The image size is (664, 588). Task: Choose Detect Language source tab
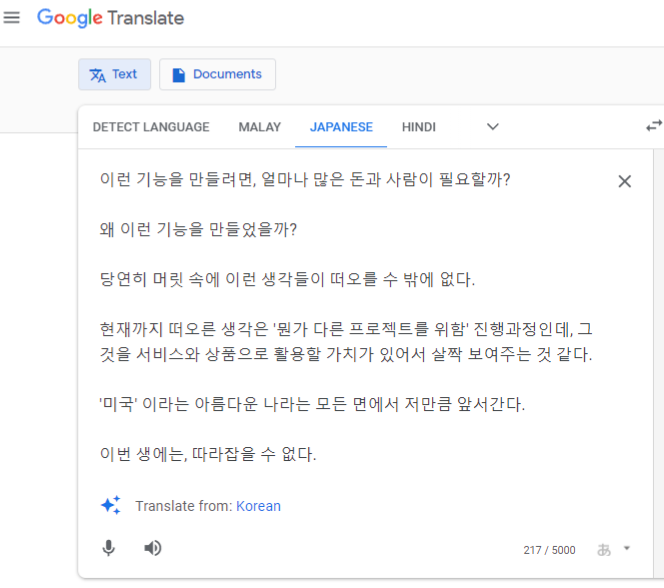151,127
